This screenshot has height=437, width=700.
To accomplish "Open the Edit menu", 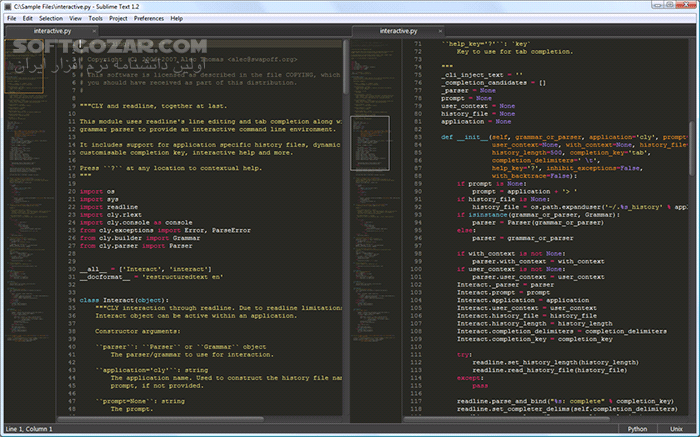I will (x=28, y=18).
